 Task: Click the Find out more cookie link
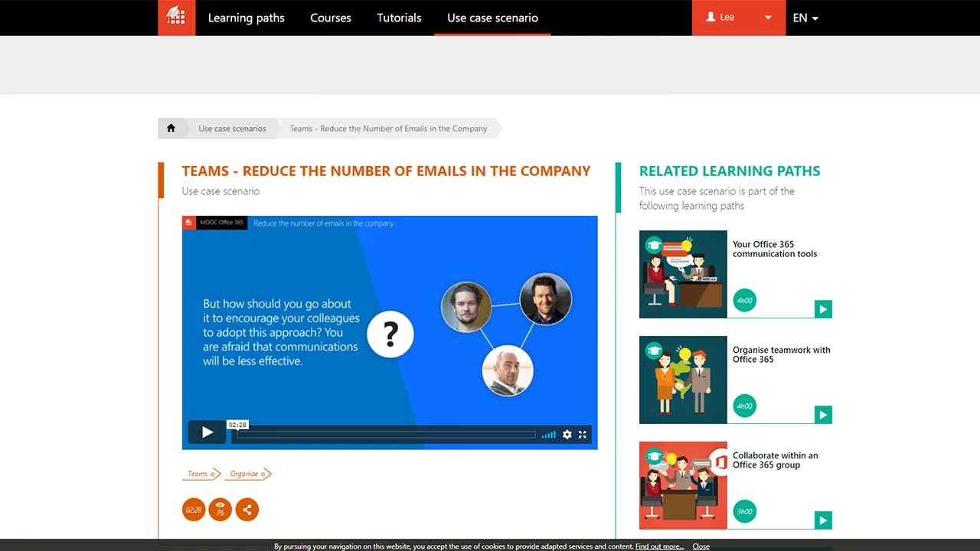pyautogui.click(x=659, y=546)
